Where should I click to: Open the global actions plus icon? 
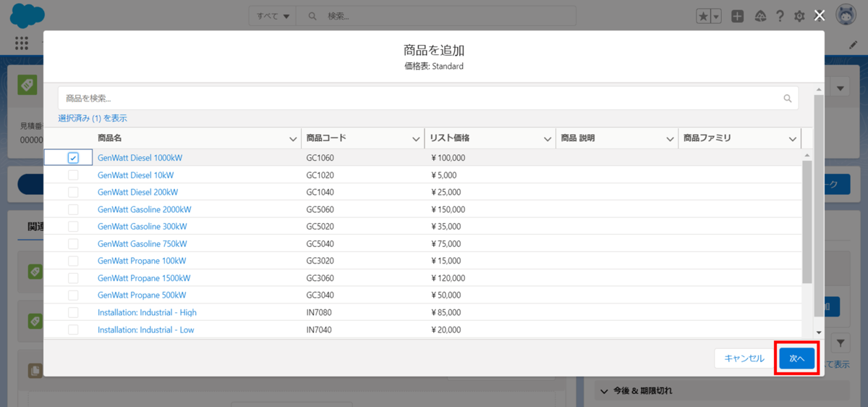(737, 16)
